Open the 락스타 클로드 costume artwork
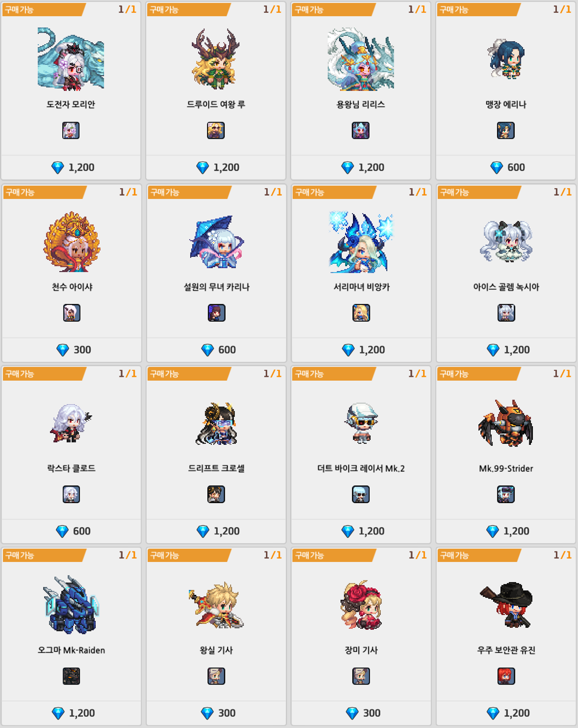This screenshot has height=728, width=578. [x=71, y=423]
